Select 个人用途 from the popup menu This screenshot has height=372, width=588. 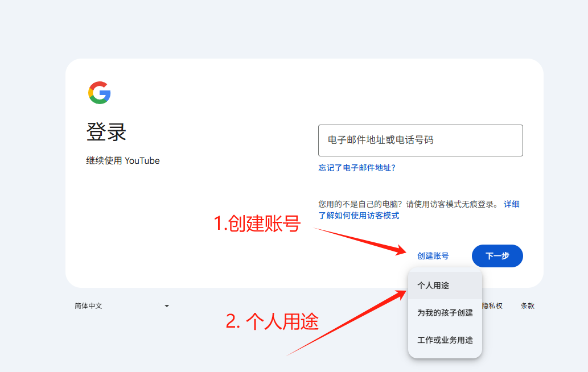tap(433, 286)
